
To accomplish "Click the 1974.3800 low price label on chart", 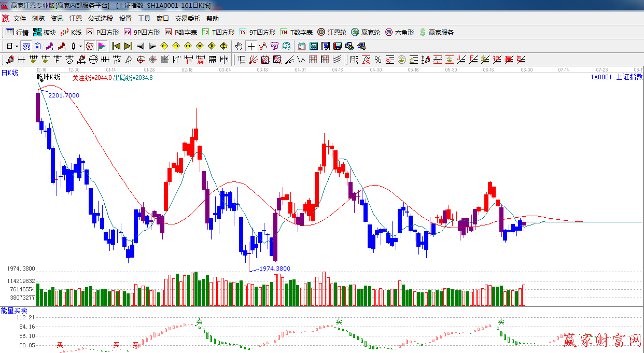I will (274, 269).
